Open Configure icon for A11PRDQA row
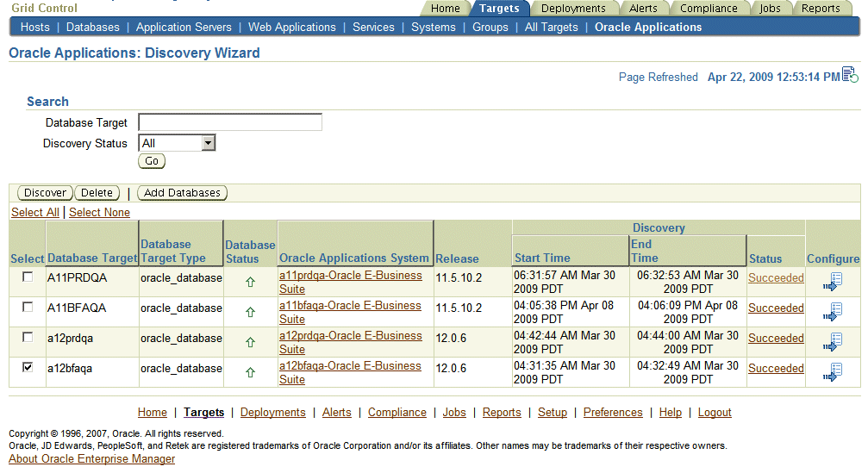Screen dimensions: 868x473 click(x=832, y=282)
